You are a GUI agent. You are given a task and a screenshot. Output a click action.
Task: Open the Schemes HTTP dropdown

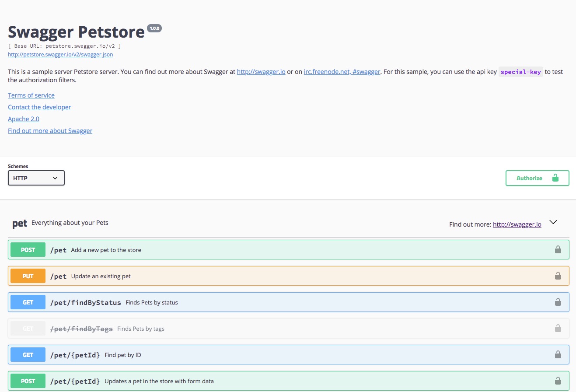(x=36, y=178)
